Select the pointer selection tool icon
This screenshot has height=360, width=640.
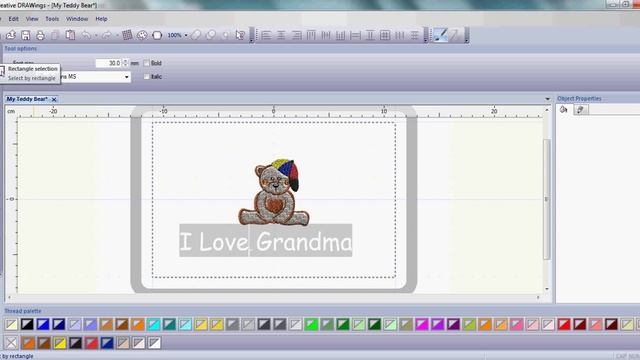(x=240, y=36)
